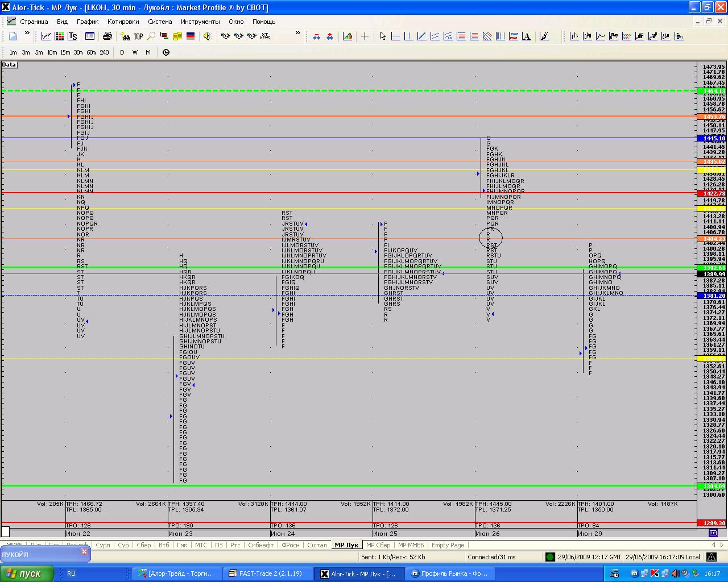Click the crosshair cursor icon

365,36
